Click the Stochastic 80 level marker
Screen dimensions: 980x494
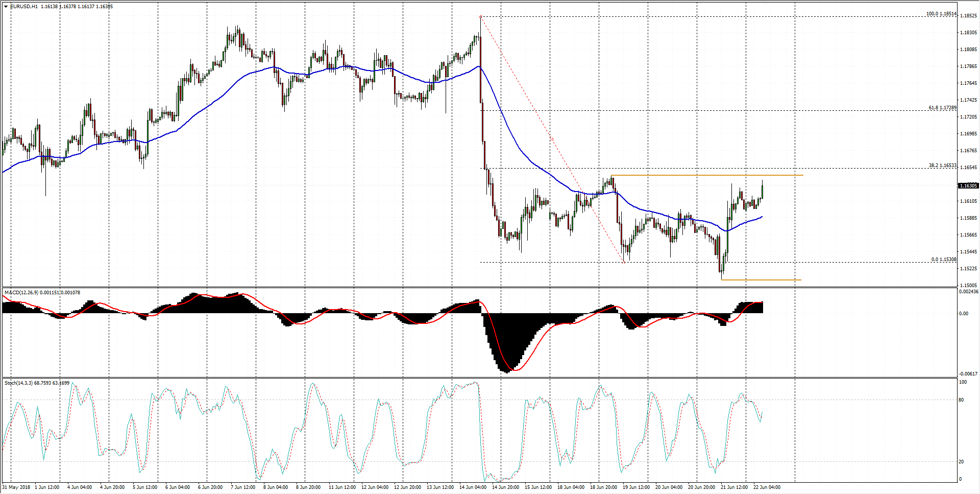[961, 400]
